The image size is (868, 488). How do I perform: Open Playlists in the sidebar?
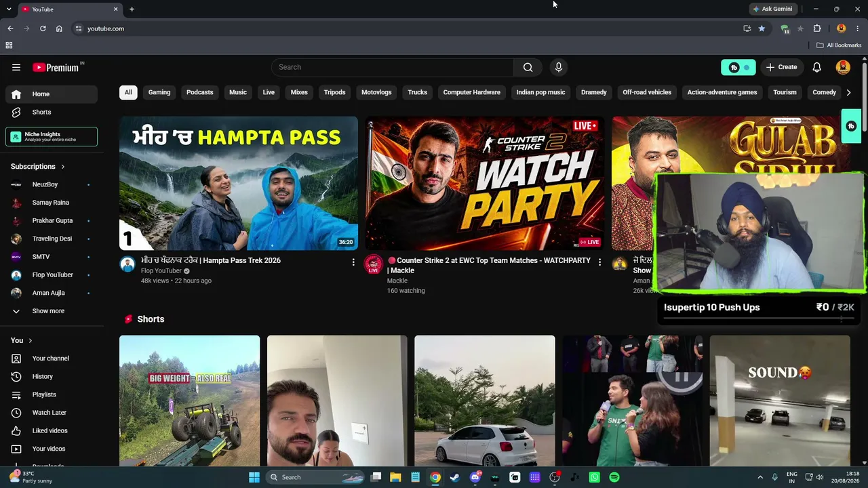pyautogui.click(x=52, y=394)
